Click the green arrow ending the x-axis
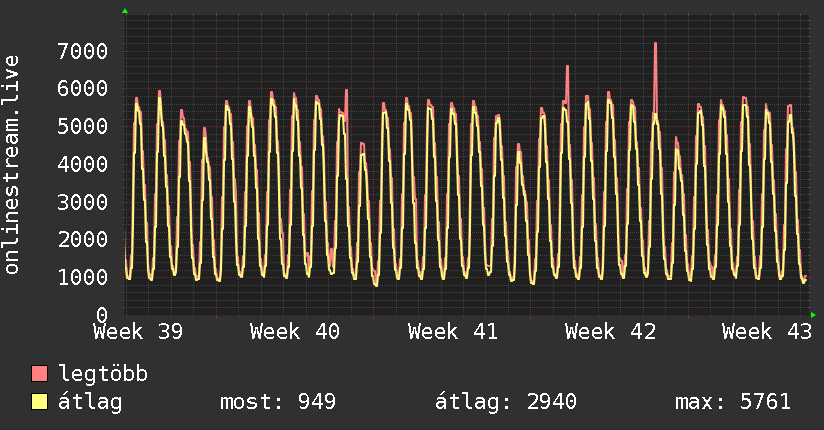Image resolution: width=824 pixels, height=430 pixels. (813, 315)
